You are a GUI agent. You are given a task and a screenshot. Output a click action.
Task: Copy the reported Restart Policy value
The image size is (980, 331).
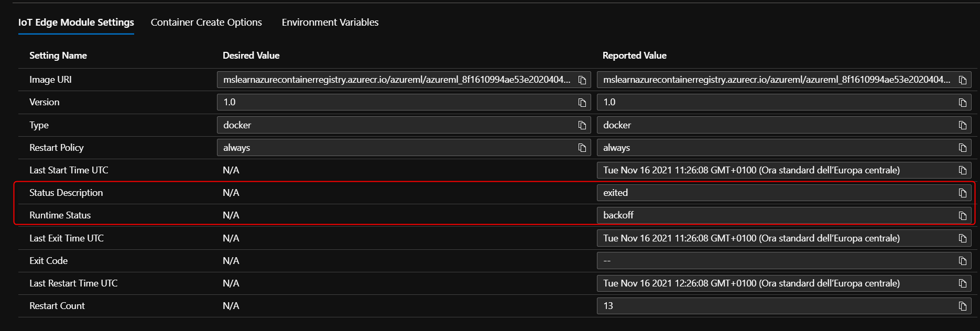pyautogui.click(x=963, y=148)
